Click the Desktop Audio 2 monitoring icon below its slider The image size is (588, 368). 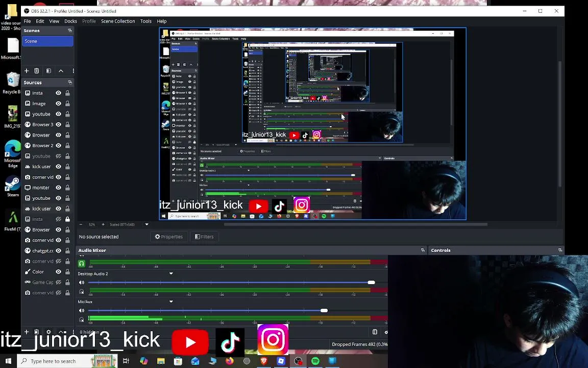(x=81, y=292)
